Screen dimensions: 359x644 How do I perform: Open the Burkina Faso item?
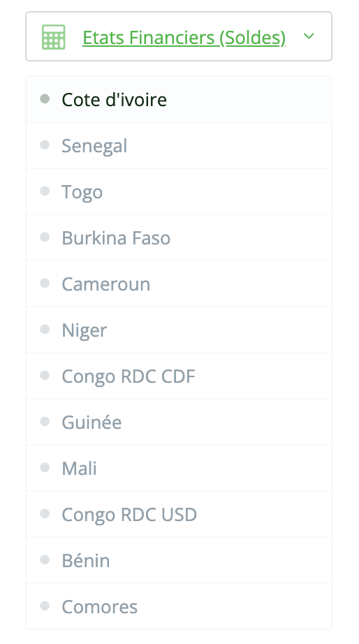click(x=179, y=237)
